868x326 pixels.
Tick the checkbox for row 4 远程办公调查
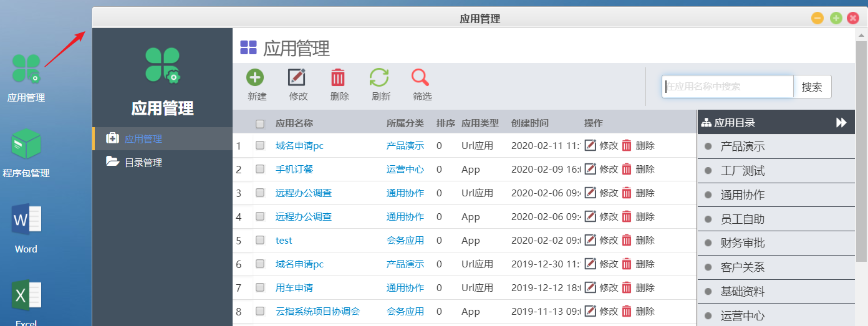(260, 216)
